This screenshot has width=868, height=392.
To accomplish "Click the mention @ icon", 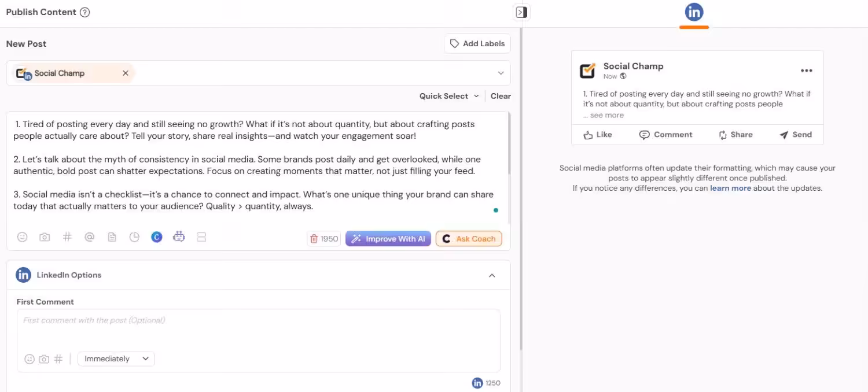I will pos(89,237).
